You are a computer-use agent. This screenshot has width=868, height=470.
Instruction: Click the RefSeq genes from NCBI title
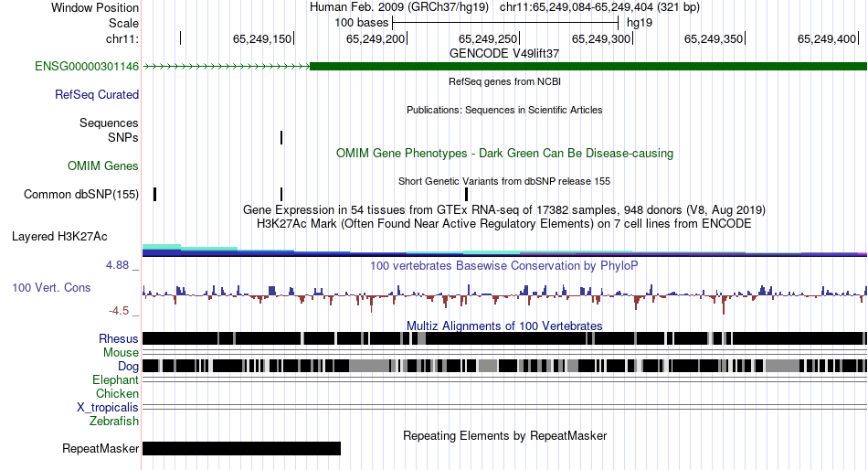[x=504, y=81]
